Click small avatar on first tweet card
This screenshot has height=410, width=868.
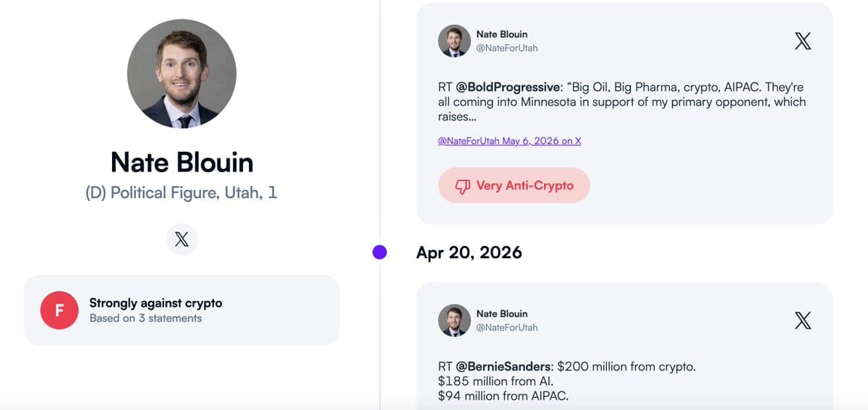pyautogui.click(x=454, y=41)
